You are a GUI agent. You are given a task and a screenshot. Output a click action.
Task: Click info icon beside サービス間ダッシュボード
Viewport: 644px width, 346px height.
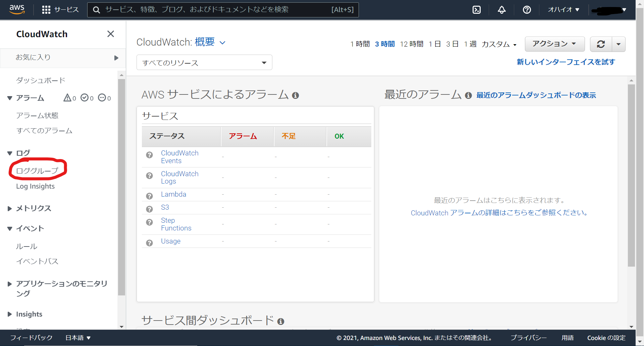pyautogui.click(x=281, y=322)
